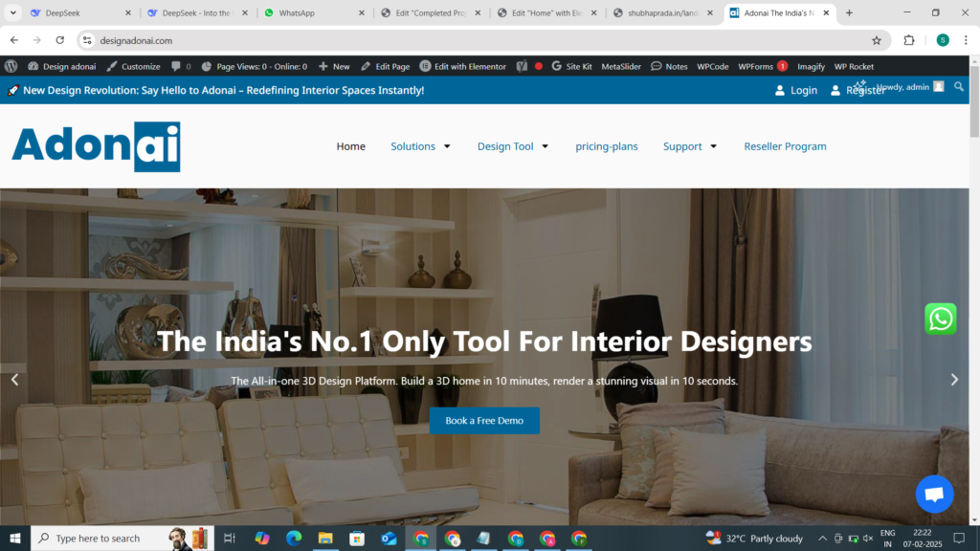Open the WP Rocket admin menu
Screen dimensions: 980x551
click(x=854, y=66)
